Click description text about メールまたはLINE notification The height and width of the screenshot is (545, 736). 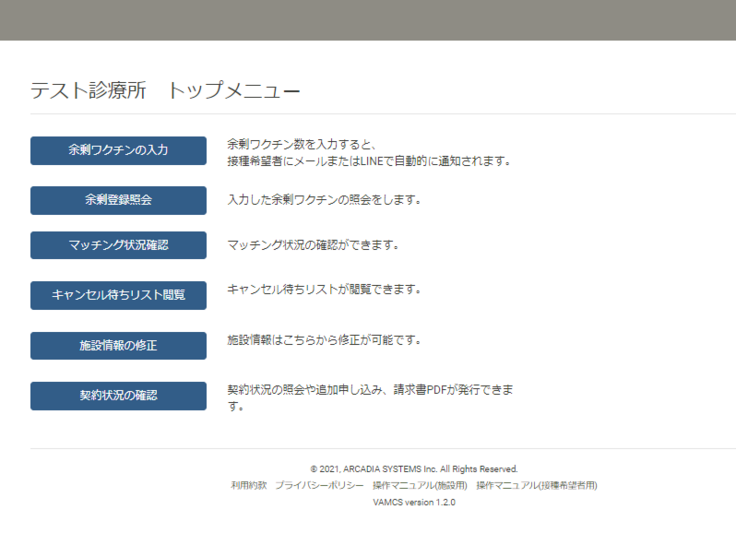pos(369,160)
